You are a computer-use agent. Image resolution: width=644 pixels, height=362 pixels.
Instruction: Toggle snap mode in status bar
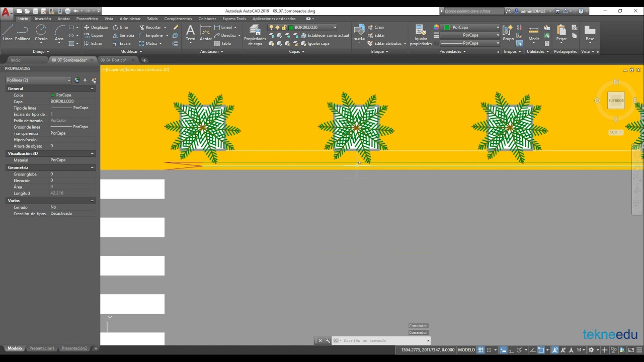pos(489,350)
